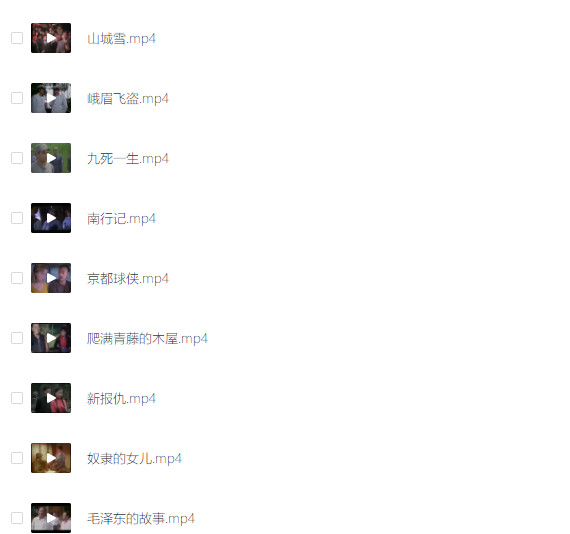Play the 奴隶的女儿.mp4 video thumbnail

pos(51,458)
